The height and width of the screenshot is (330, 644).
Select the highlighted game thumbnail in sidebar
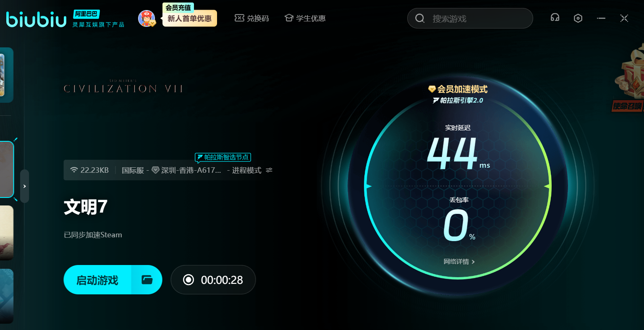click(7, 169)
